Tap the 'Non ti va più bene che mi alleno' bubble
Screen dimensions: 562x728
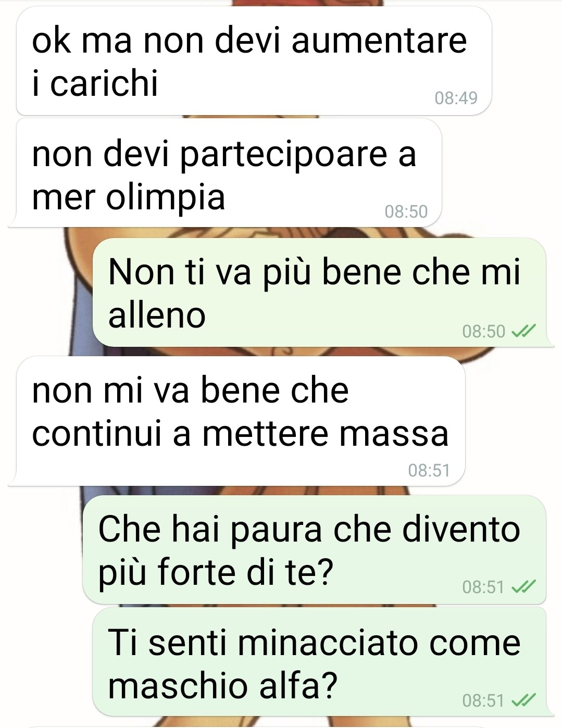point(319,293)
